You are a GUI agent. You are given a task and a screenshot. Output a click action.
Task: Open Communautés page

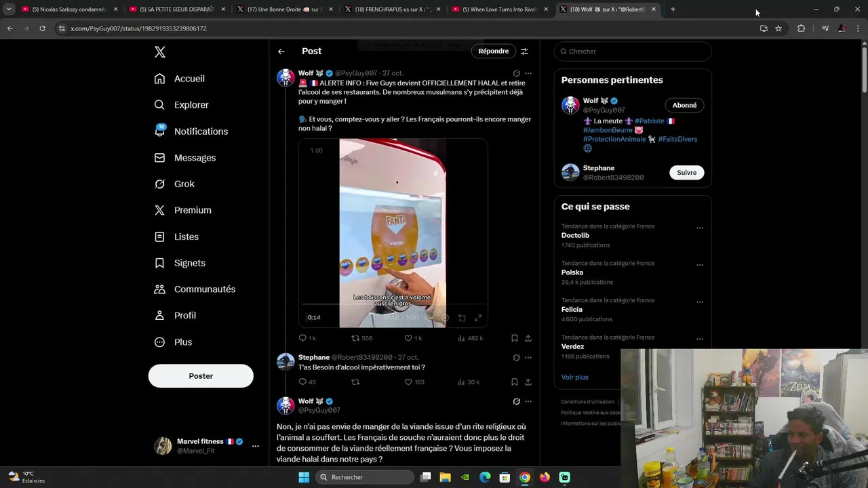pos(195,289)
